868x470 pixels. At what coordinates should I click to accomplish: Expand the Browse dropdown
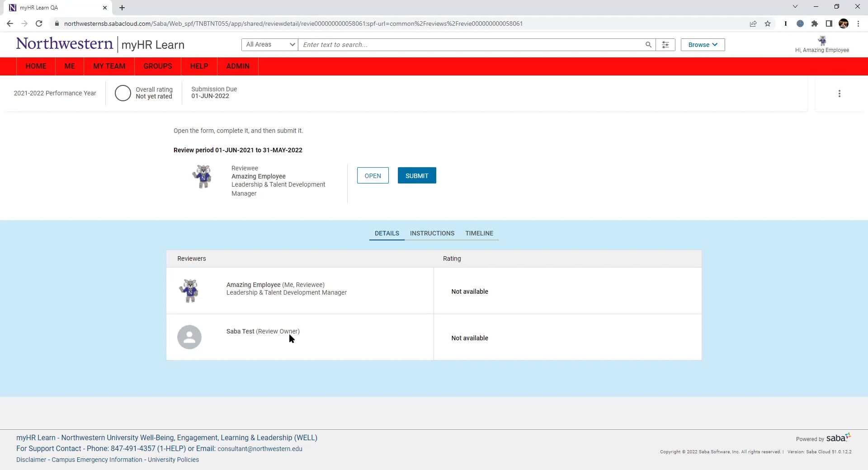702,45
